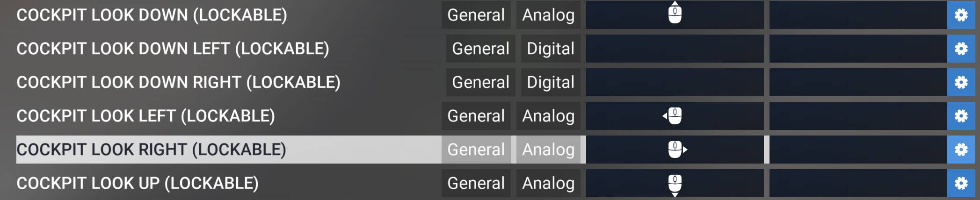Open settings gear for Cockpit Look Down Right
The image size is (980, 200).
click(x=961, y=82)
